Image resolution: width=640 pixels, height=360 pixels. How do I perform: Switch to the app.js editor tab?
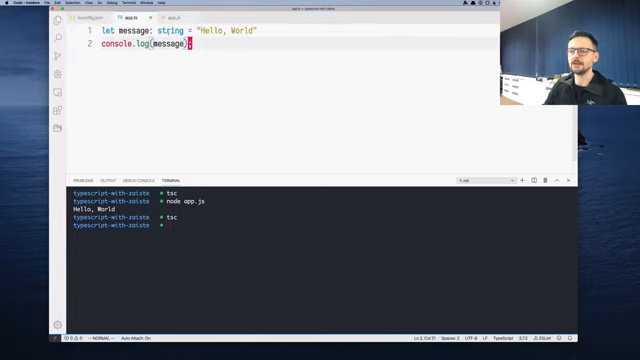[x=171, y=18]
